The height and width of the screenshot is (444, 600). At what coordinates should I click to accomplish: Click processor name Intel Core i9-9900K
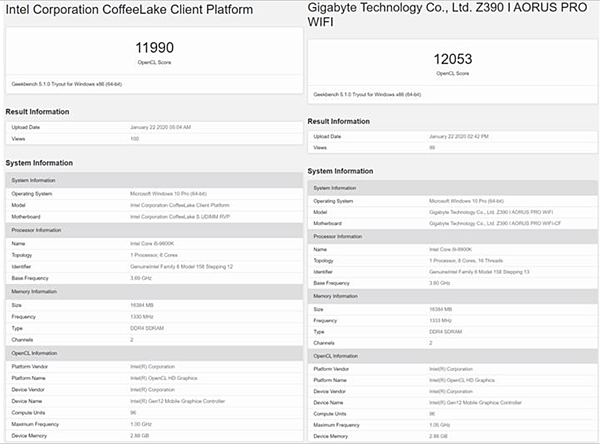(x=450, y=250)
